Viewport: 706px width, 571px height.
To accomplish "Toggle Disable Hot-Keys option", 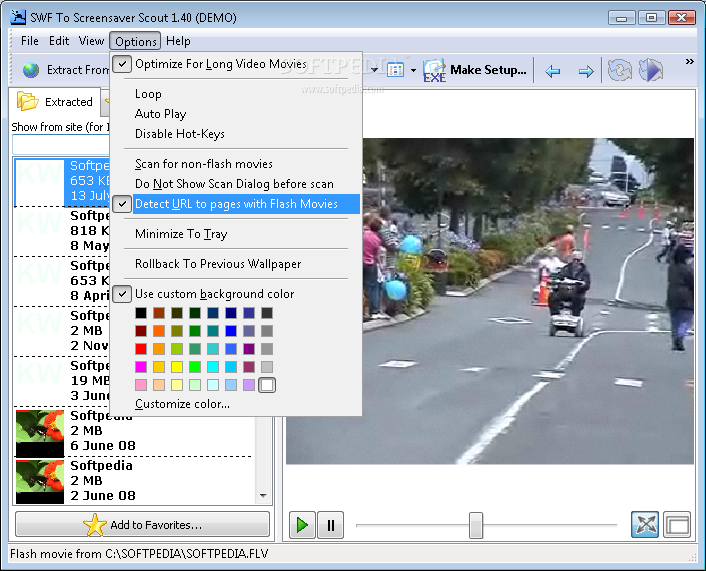I will 236,134.
